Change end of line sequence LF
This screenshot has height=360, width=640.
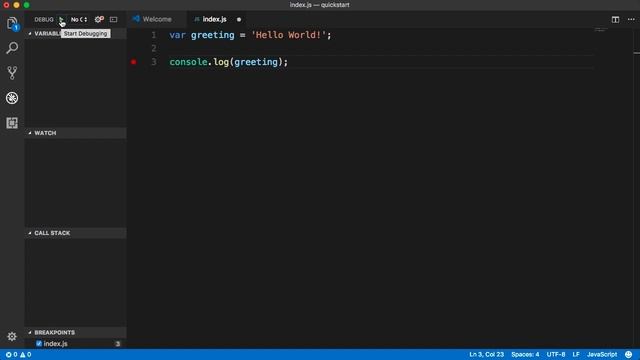pyautogui.click(x=576, y=354)
